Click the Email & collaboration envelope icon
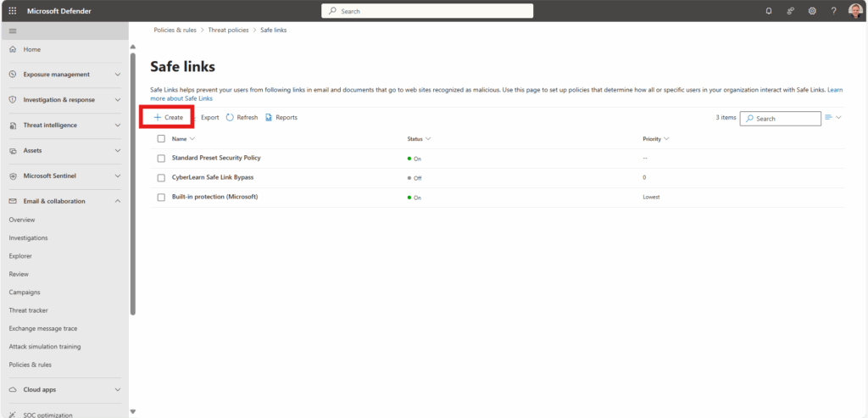868x418 pixels. 13,202
